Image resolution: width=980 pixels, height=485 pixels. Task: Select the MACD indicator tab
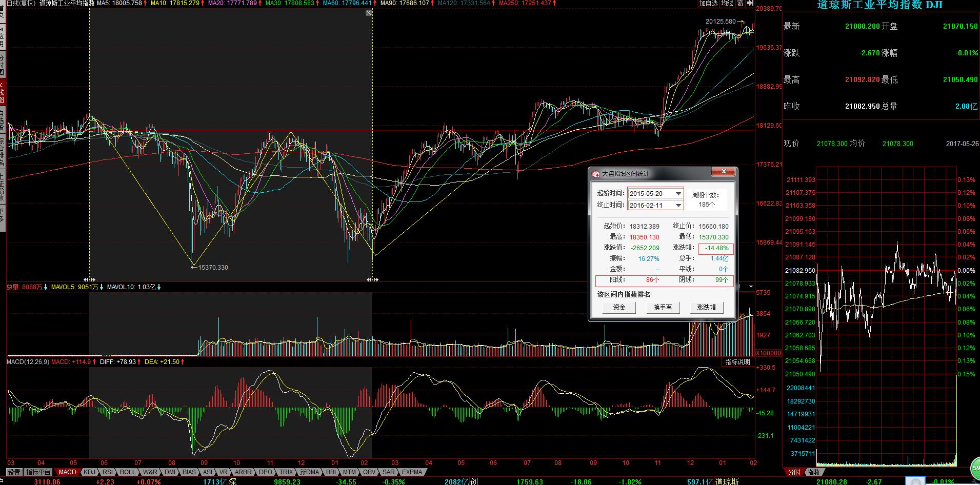click(x=67, y=472)
